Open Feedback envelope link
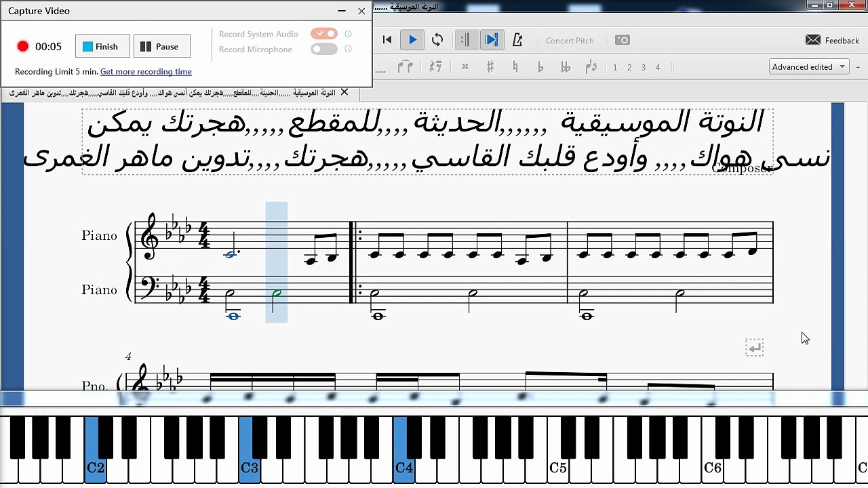Image resolution: width=868 pixels, height=488 pixels. (x=832, y=41)
